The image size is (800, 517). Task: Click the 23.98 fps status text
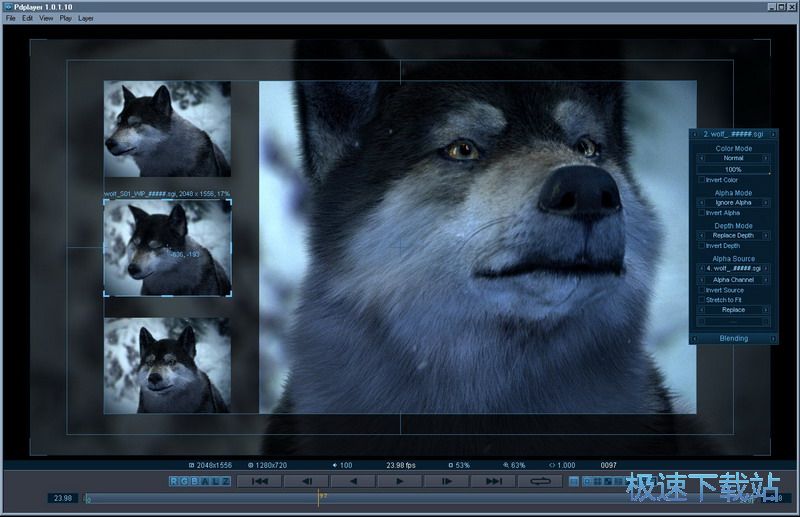coord(401,465)
